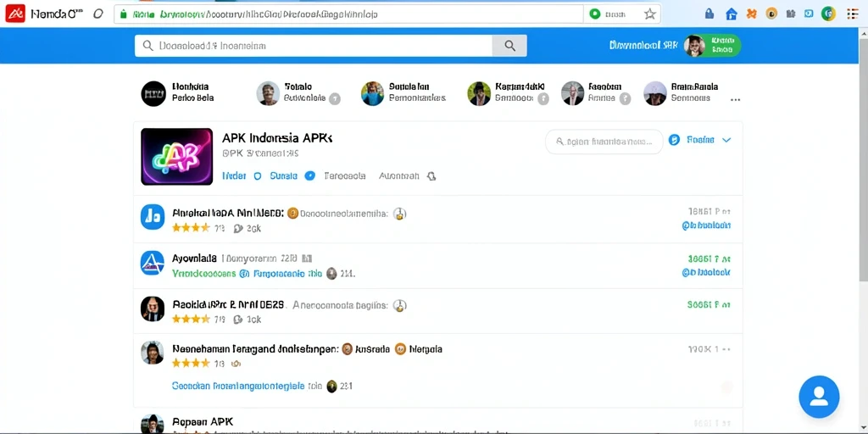
Task: Click inside the browser address bar
Action: point(348,14)
